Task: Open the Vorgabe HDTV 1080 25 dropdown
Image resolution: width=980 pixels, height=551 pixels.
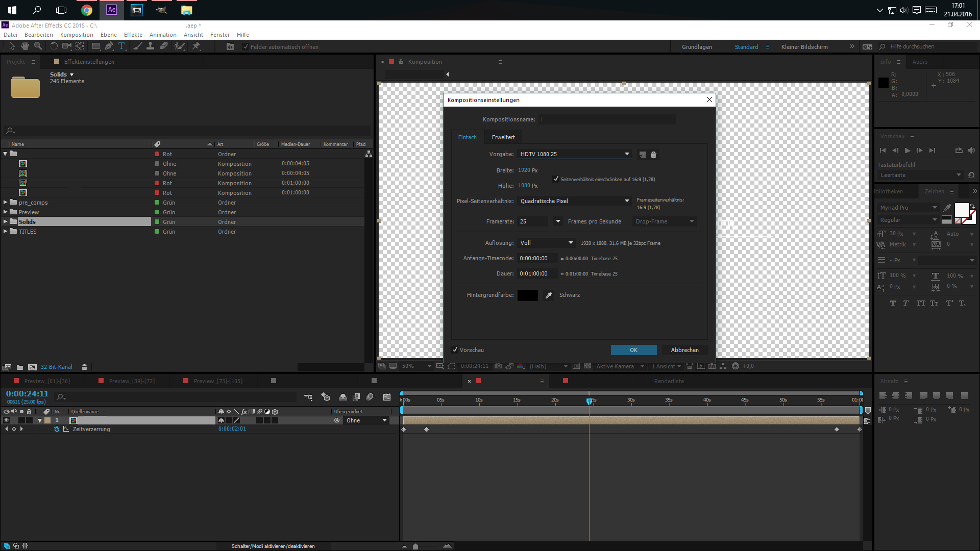Action: coord(574,154)
